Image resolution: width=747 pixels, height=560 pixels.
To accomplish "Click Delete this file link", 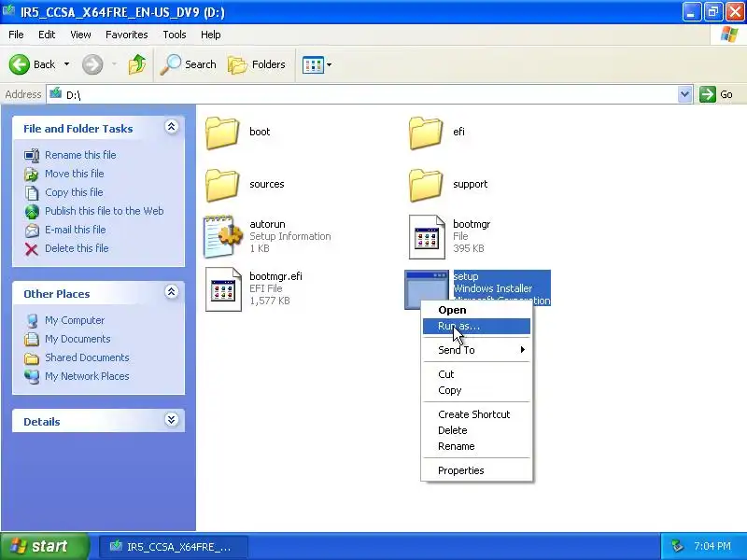I will click(x=77, y=248).
